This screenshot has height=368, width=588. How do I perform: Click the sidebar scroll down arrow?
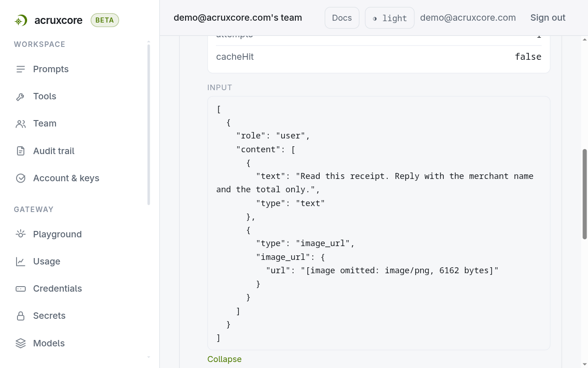coord(148,357)
